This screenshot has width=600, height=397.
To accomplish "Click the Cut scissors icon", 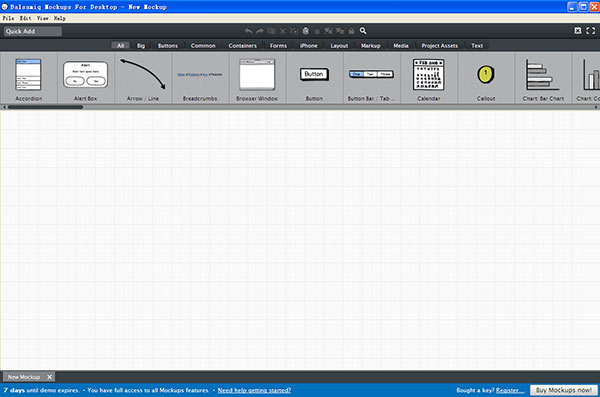I will pyautogui.click(x=283, y=31).
